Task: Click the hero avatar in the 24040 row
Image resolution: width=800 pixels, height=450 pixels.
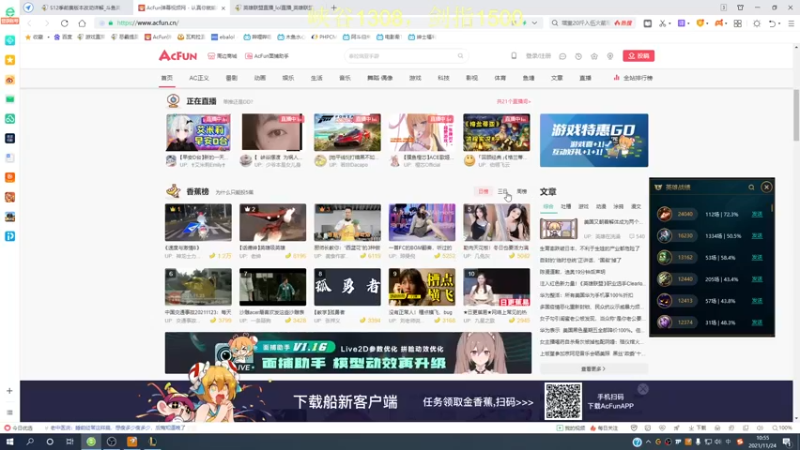Action: [664, 214]
